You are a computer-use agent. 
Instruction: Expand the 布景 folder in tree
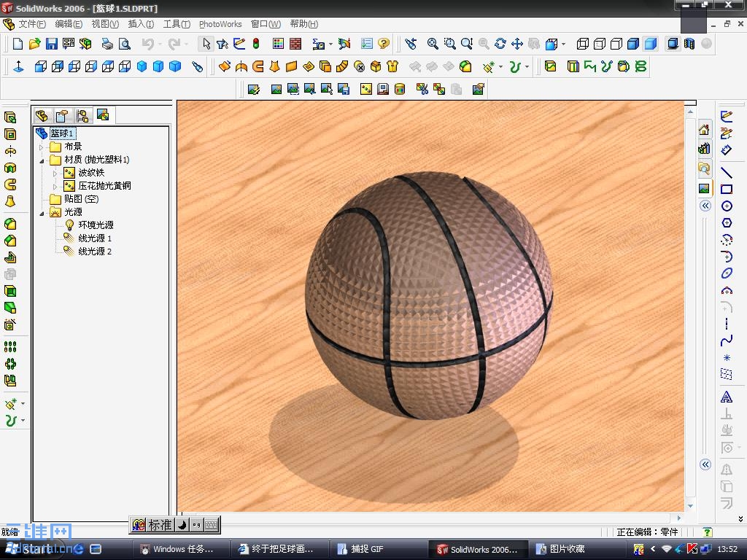pos(42,147)
